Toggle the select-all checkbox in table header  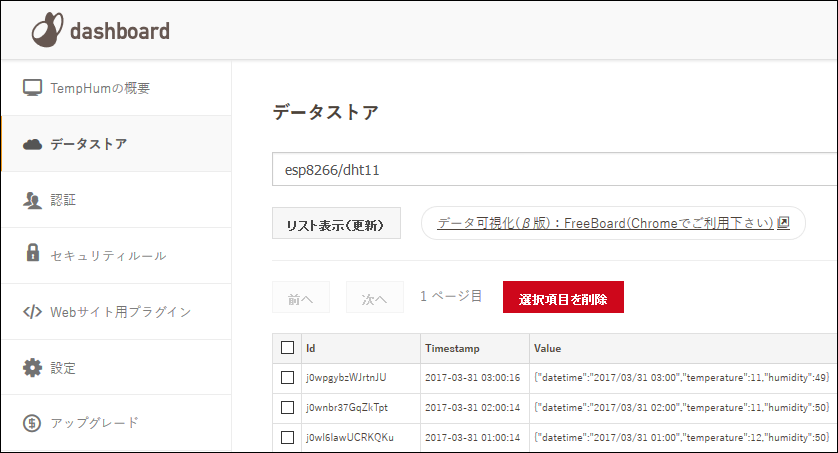point(288,348)
